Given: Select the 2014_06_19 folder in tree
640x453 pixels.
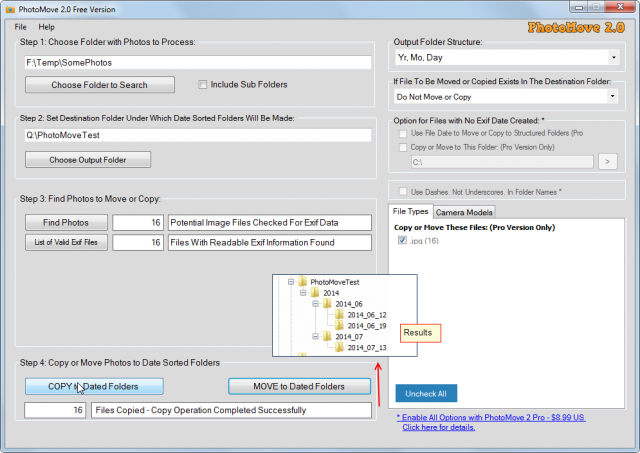Looking at the screenshot, I should click(367, 326).
